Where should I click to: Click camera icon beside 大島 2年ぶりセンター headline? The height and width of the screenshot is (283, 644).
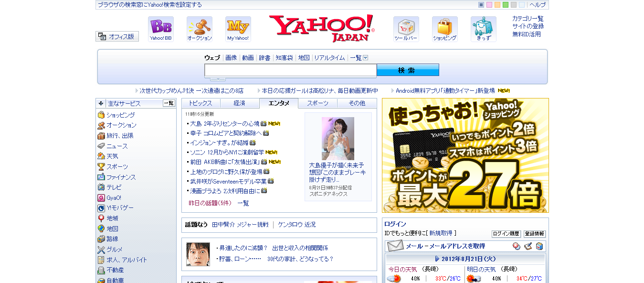click(x=264, y=123)
